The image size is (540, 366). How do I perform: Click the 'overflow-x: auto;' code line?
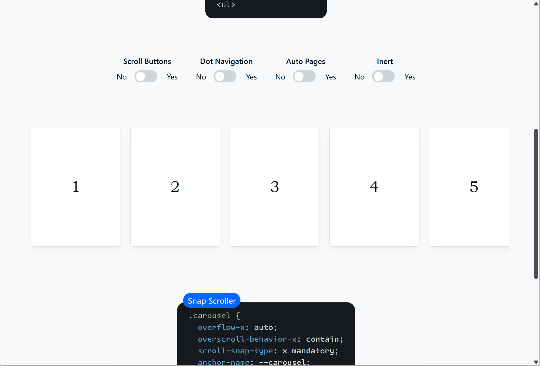coord(237,327)
